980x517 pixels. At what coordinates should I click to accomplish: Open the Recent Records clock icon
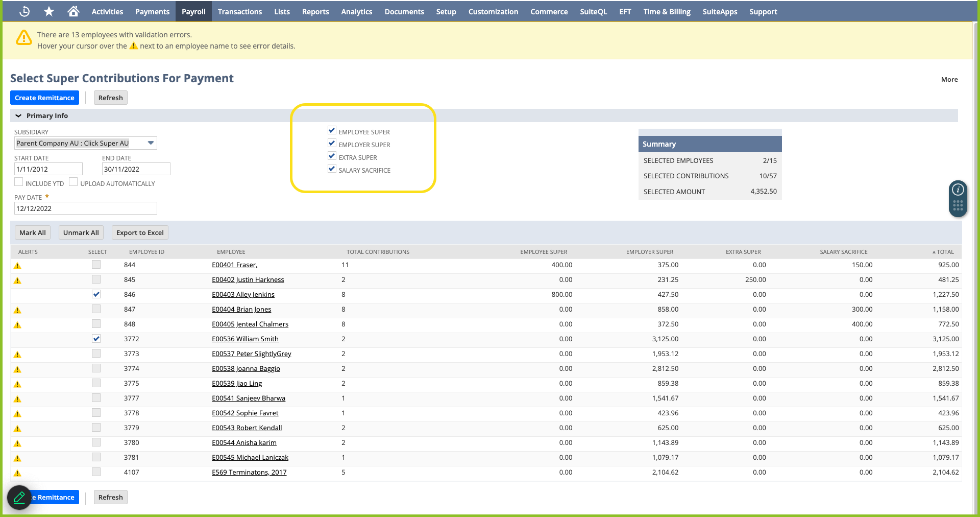click(x=24, y=11)
